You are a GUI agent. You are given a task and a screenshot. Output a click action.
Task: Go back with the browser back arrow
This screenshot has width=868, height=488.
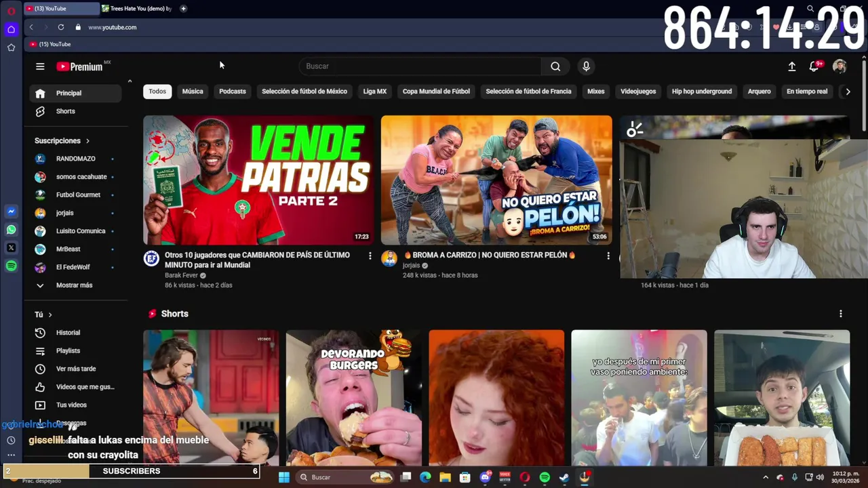point(31,27)
